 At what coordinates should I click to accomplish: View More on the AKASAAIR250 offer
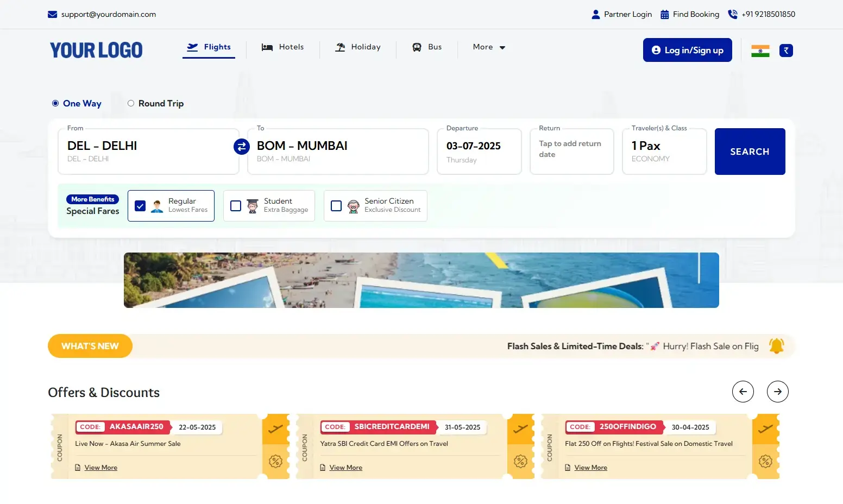(x=101, y=467)
